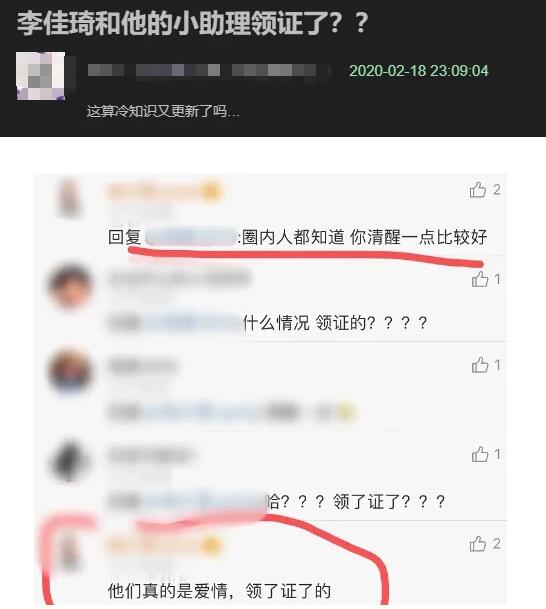Open orange username of last commenter
Viewport: 546px width, 609px height.
(x=164, y=545)
